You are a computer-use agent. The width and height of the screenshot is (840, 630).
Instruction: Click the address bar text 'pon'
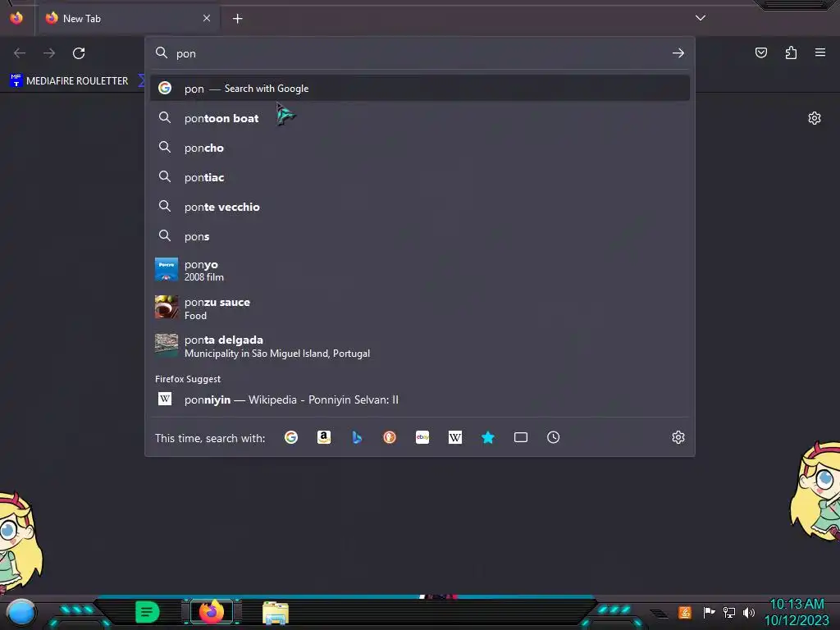[x=186, y=53]
